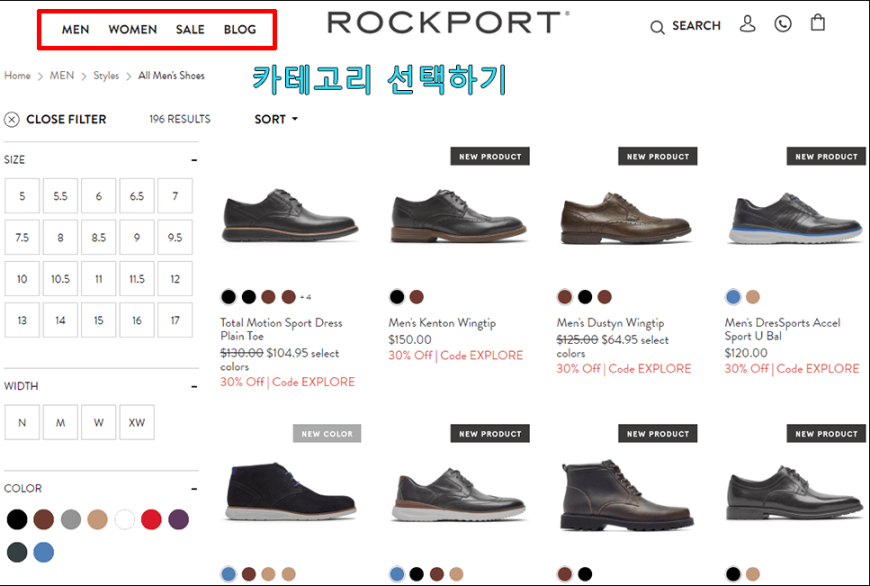Open Men's Kenton Wingtip shoe image
870x586 pixels.
click(458, 215)
